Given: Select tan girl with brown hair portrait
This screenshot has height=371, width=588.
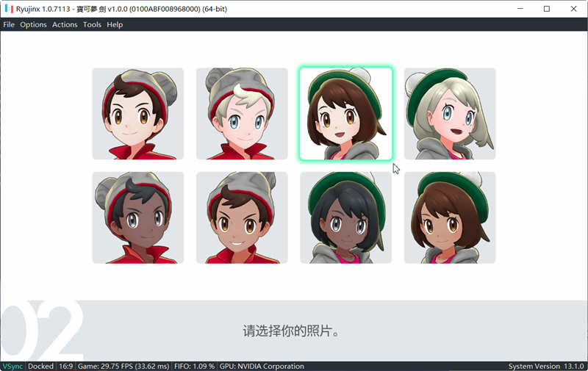Looking at the screenshot, I should pyautogui.click(x=450, y=217).
